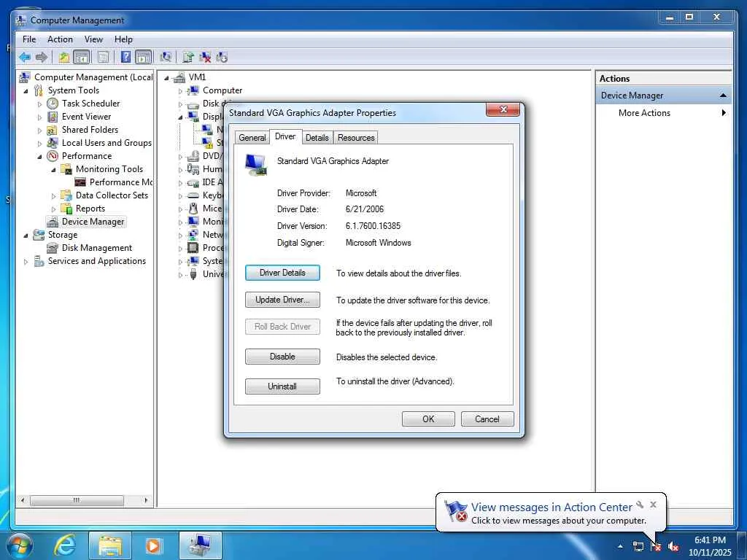
Task: Collapse the Monitoring Tools node
Action: (53, 169)
